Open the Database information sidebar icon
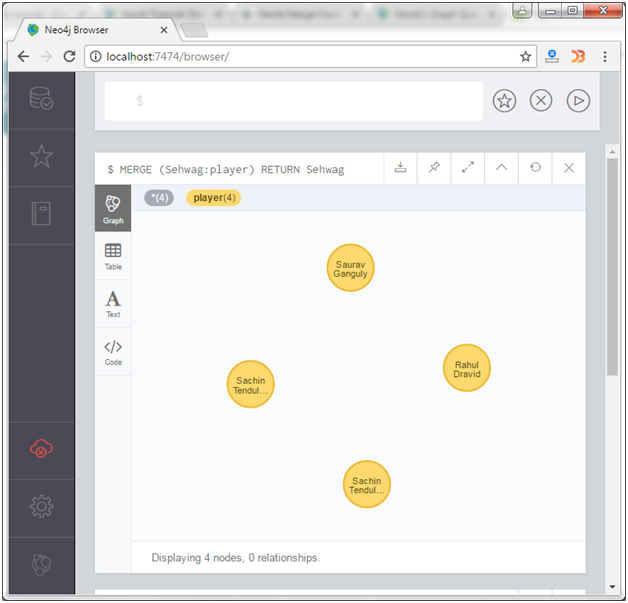Image resolution: width=628 pixels, height=603 pixels. (41, 98)
